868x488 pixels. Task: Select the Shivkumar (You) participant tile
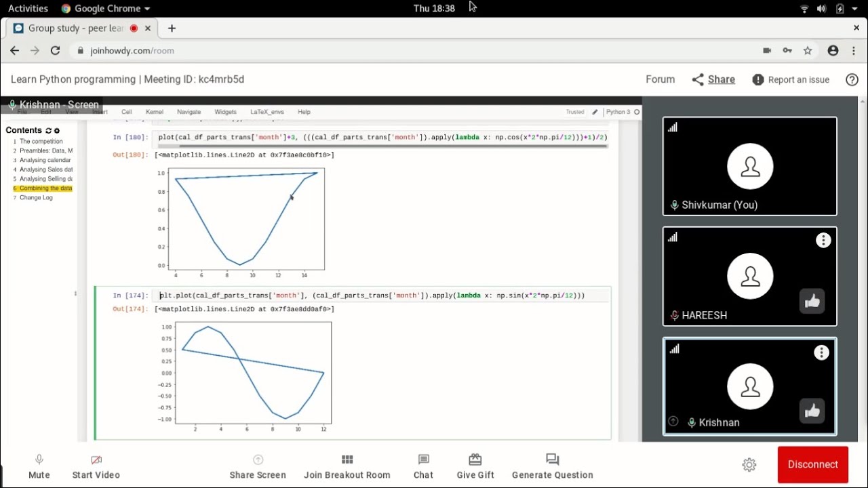point(750,166)
